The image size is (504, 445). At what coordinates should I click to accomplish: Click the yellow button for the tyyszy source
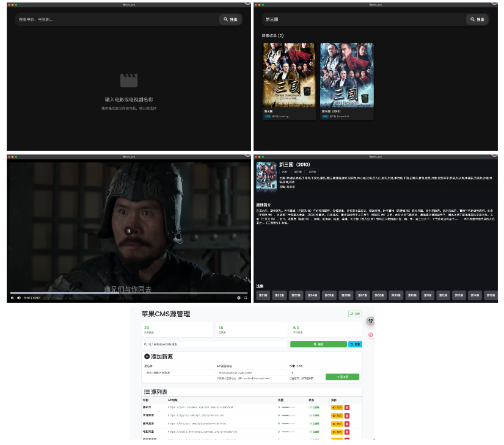click(x=337, y=416)
